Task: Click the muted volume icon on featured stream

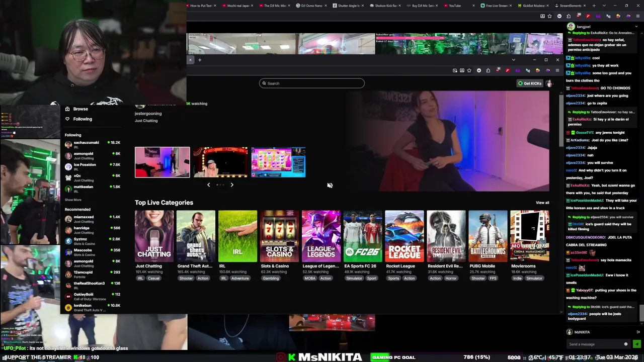Action: pyautogui.click(x=330, y=186)
